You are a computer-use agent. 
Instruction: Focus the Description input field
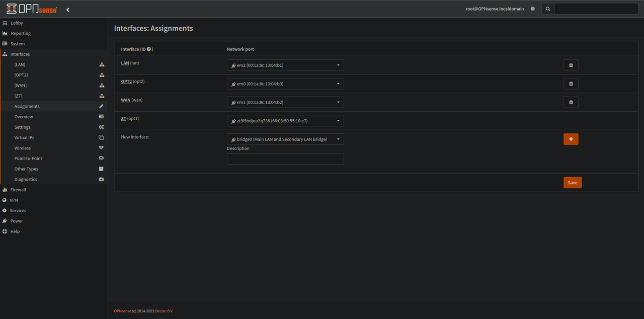click(x=285, y=159)
